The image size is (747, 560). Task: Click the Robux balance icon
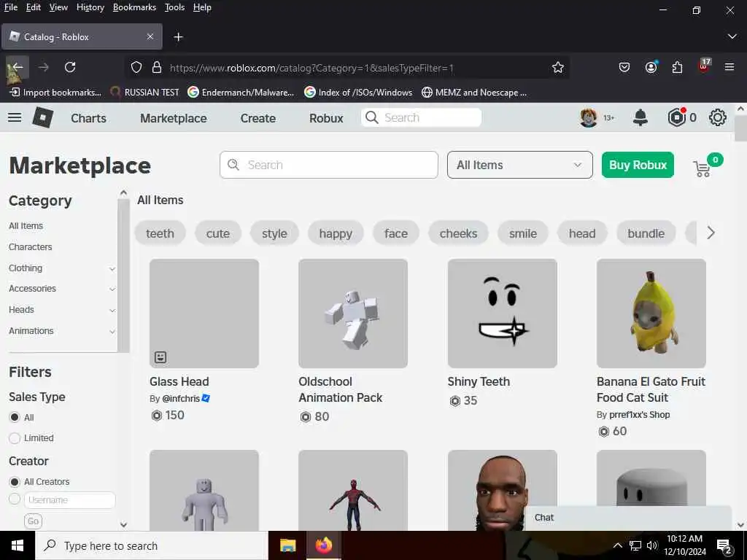676,117
